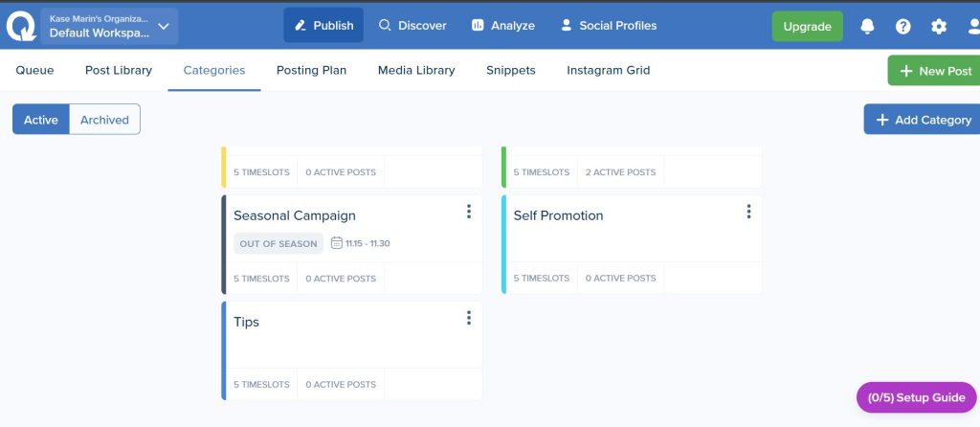980x427 pixels.
Task: Click the plus icon on Add Category
Action: (x=882, y=120)
